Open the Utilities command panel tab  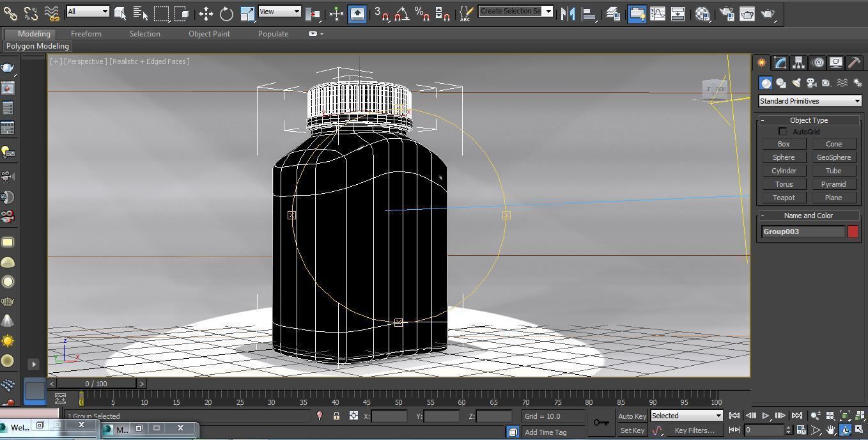[854, 63]
